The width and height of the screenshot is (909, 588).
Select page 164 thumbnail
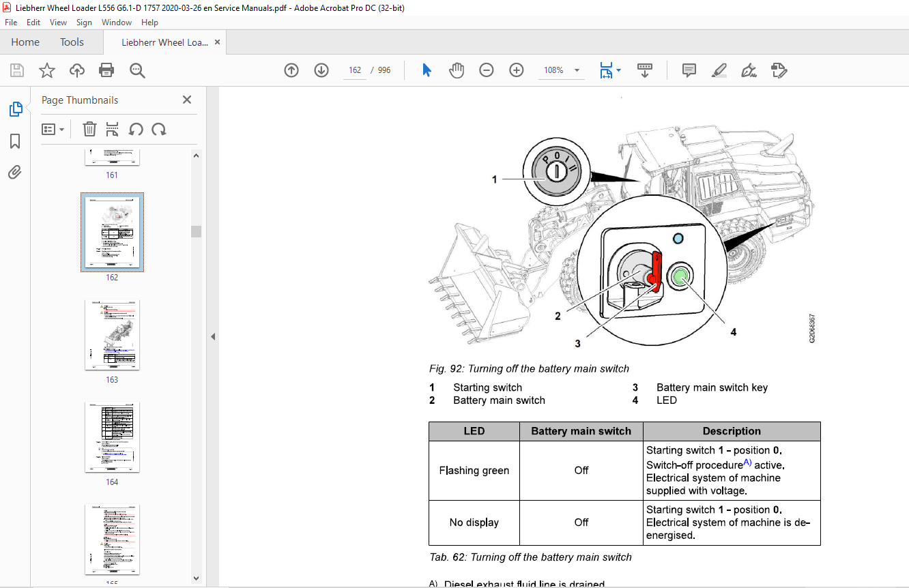[x=112, y=437]
